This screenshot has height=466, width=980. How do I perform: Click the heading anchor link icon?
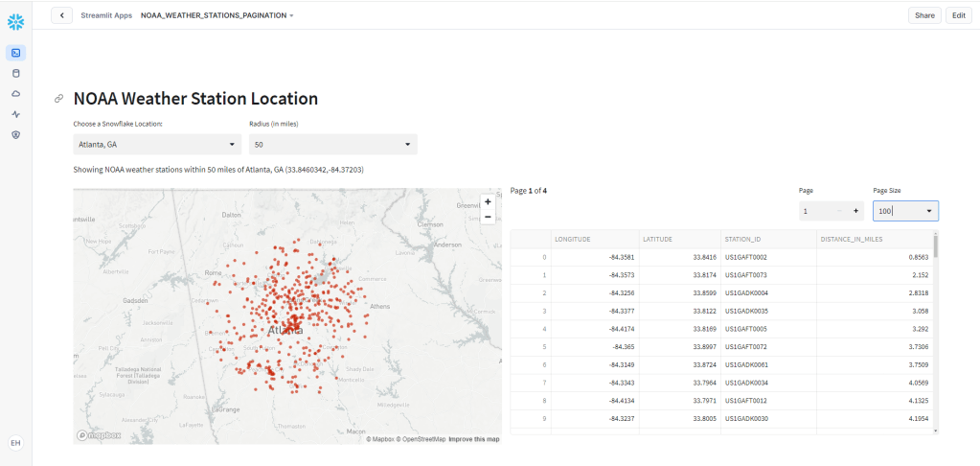tap(58, 99)
